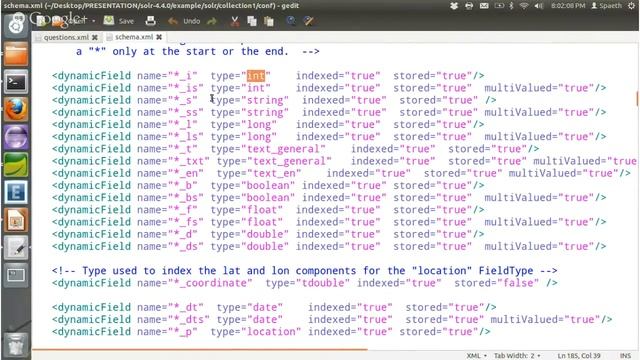Open the XML language dropdown in status bar
This screenshot has height=360, width=640.
click(x=476, y=356)
